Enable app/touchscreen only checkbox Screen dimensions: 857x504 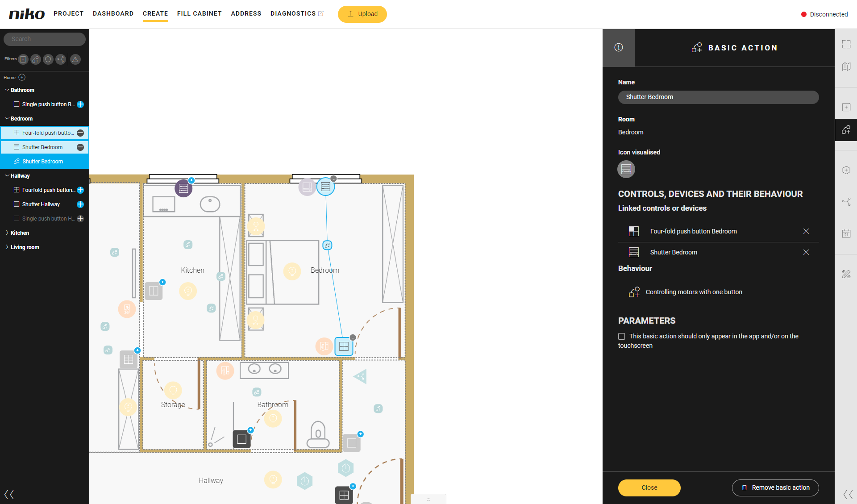point(621,337)
